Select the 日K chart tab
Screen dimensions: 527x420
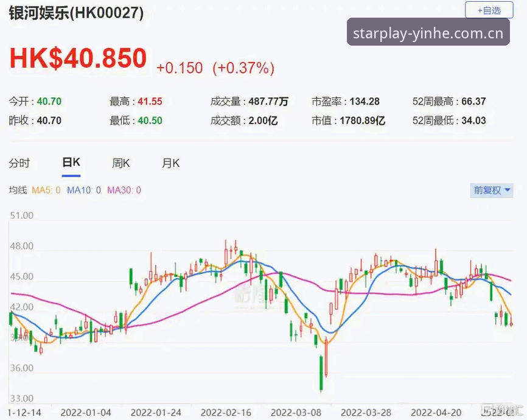pos(71,163)
